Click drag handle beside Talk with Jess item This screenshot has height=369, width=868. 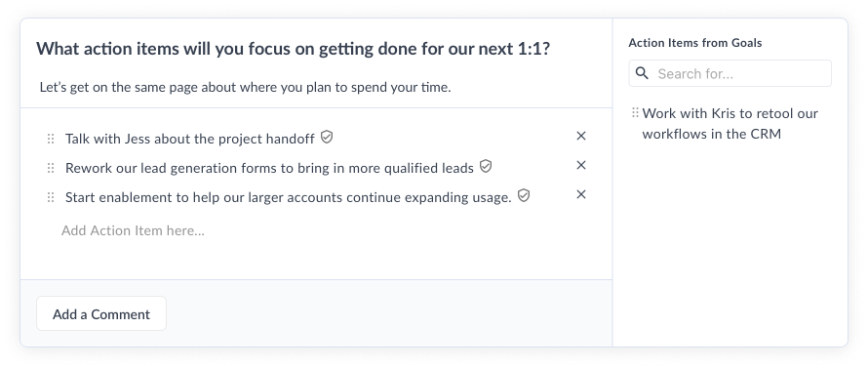tap(51, 139)
